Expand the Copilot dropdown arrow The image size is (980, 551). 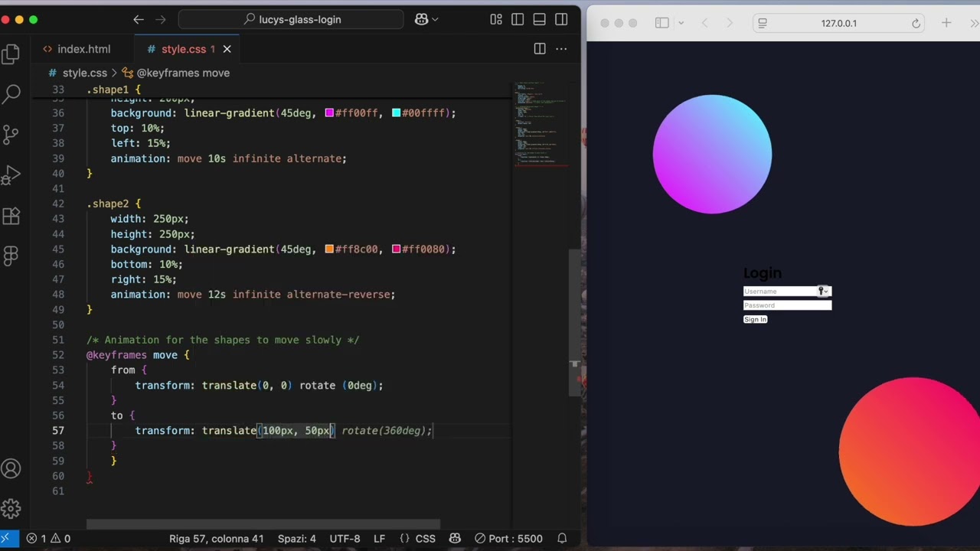[436, 19]
